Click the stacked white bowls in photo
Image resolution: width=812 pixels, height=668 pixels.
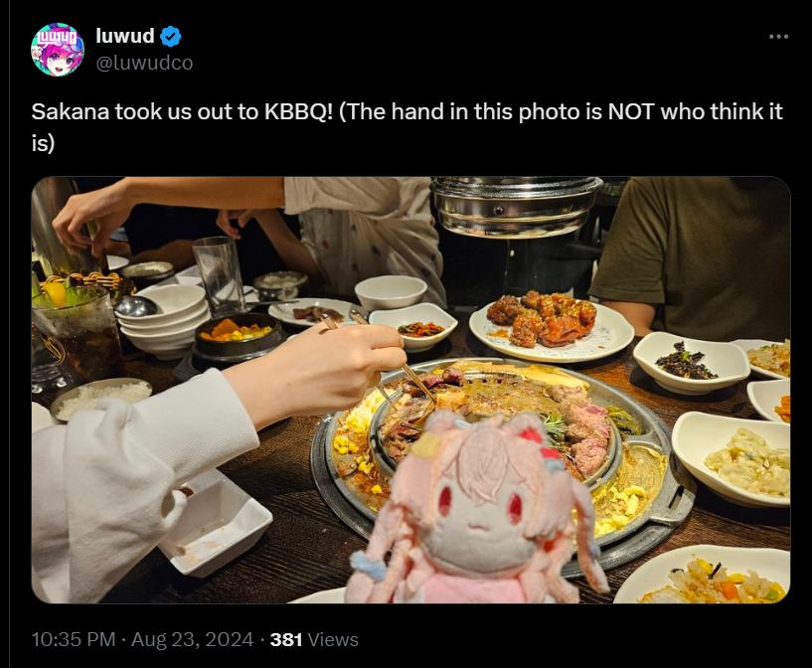click(165, 320)
